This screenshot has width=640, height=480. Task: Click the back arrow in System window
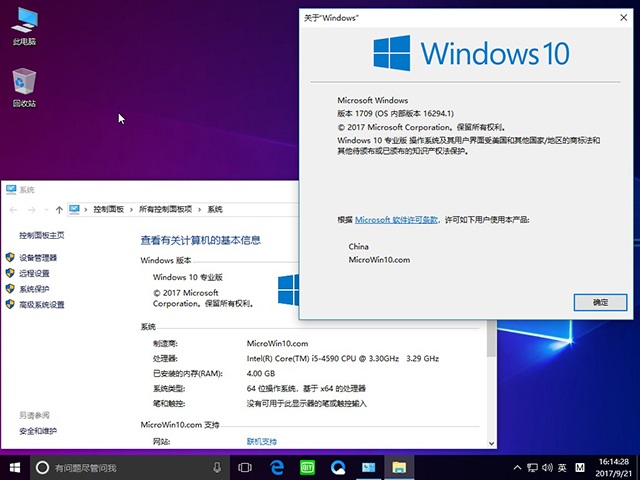13,210
